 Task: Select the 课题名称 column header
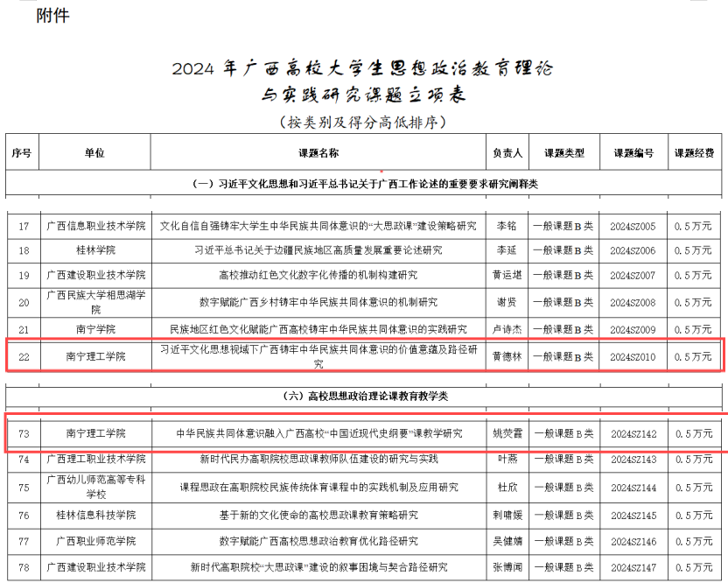pos(318,152)
